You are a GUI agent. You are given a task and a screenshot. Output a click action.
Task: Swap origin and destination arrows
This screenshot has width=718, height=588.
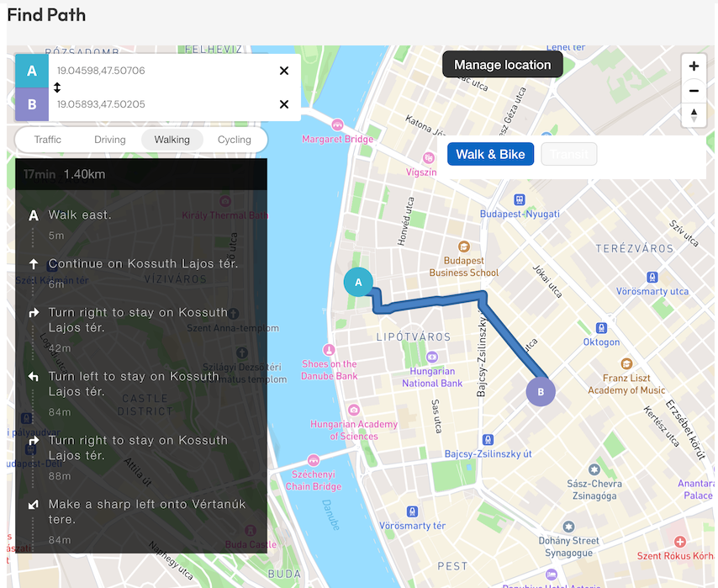(57, 87)
